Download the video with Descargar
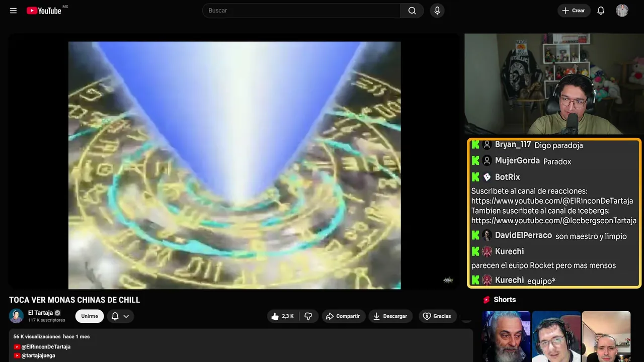This screenshot has width=644, height=362. (x=390, y=316)
